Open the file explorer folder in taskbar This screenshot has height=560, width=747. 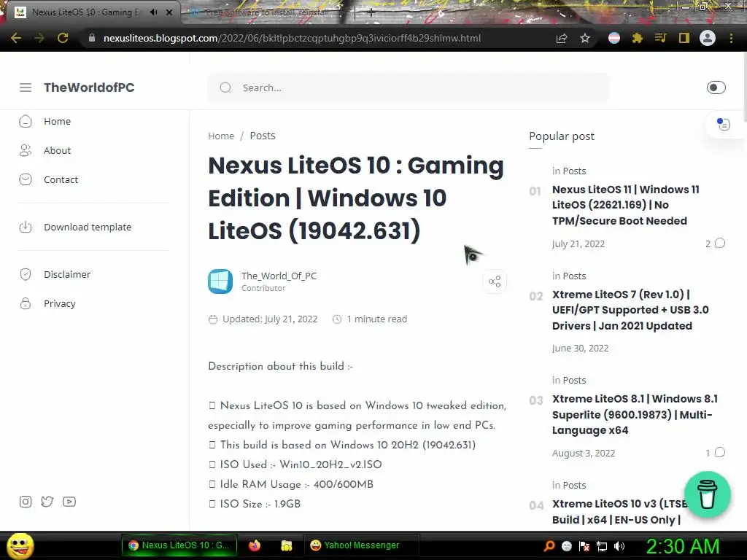(286, 545)
